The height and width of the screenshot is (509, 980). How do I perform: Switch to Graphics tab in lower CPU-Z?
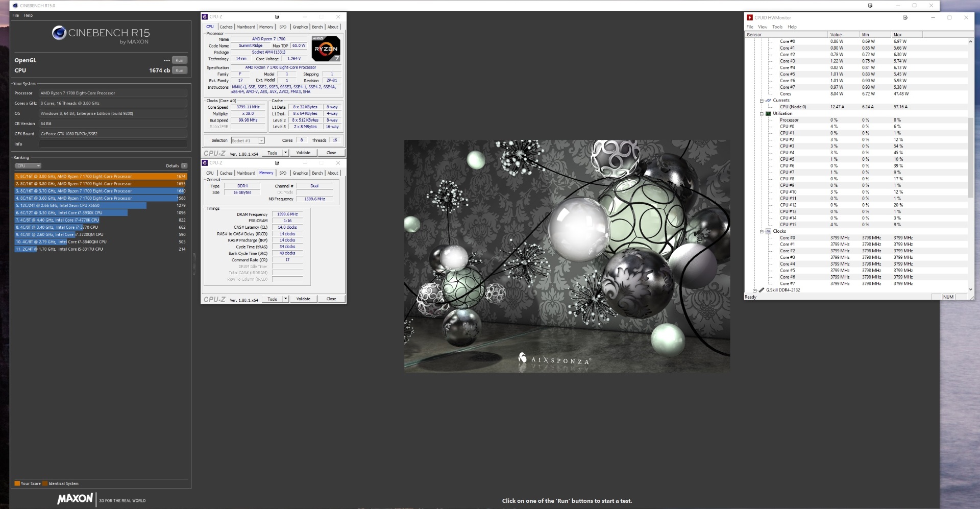click(300, 173)
